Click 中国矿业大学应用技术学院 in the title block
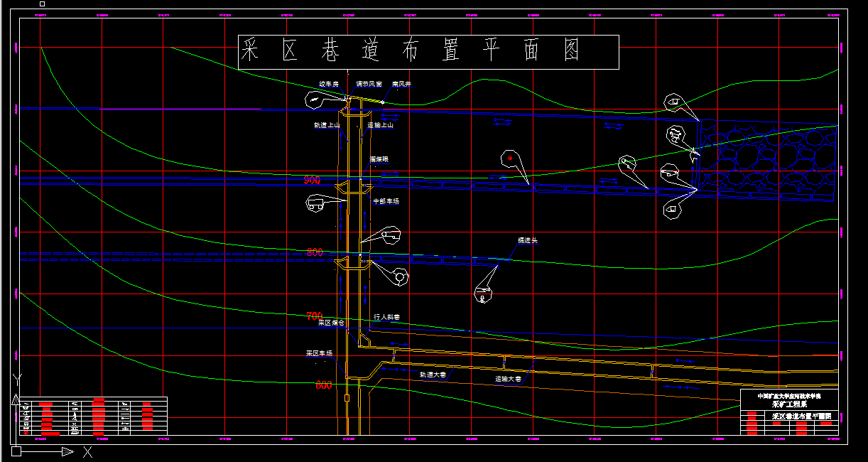 789,396
